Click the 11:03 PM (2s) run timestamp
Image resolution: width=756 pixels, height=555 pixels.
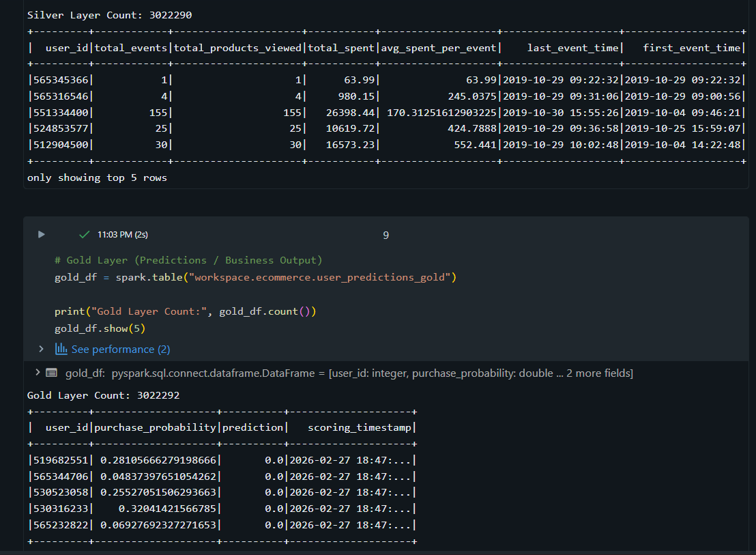[x=122, y=235]
